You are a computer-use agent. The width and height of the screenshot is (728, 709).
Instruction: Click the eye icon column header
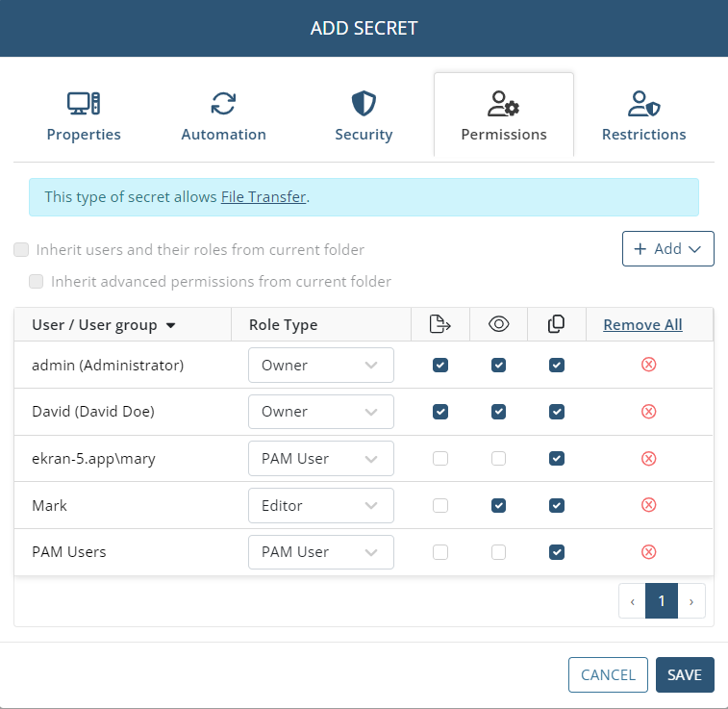pos(498,325)
